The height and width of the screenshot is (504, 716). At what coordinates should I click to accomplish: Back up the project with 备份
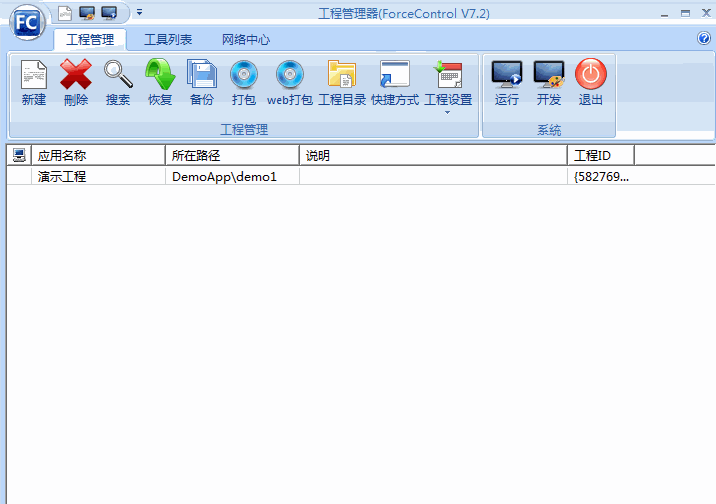point(202,83)
